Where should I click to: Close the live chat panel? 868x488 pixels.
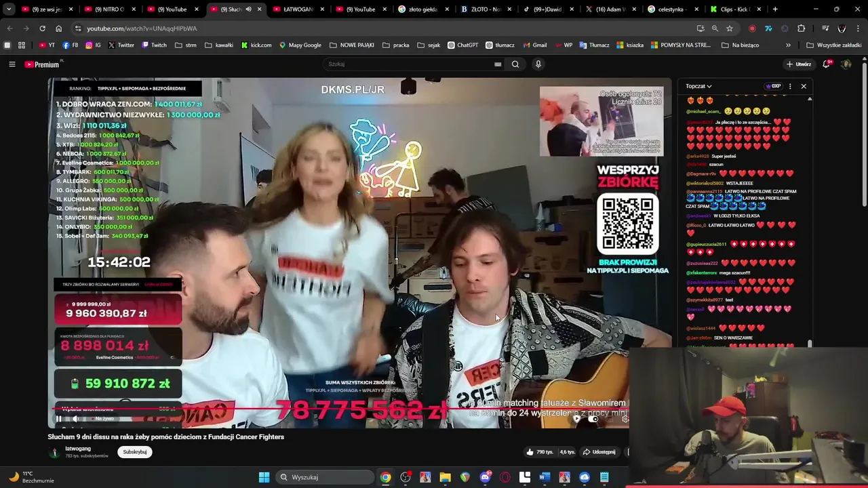click(804, 86)
